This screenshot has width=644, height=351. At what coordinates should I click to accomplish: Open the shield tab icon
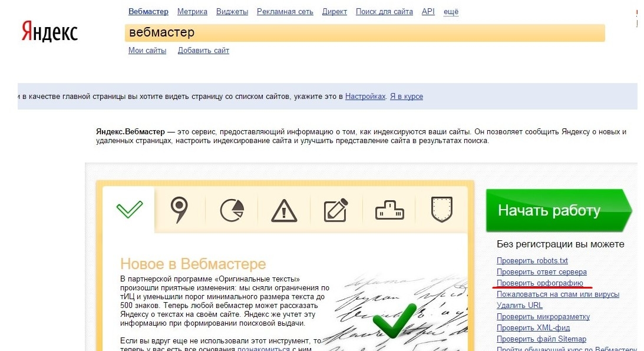441,209
